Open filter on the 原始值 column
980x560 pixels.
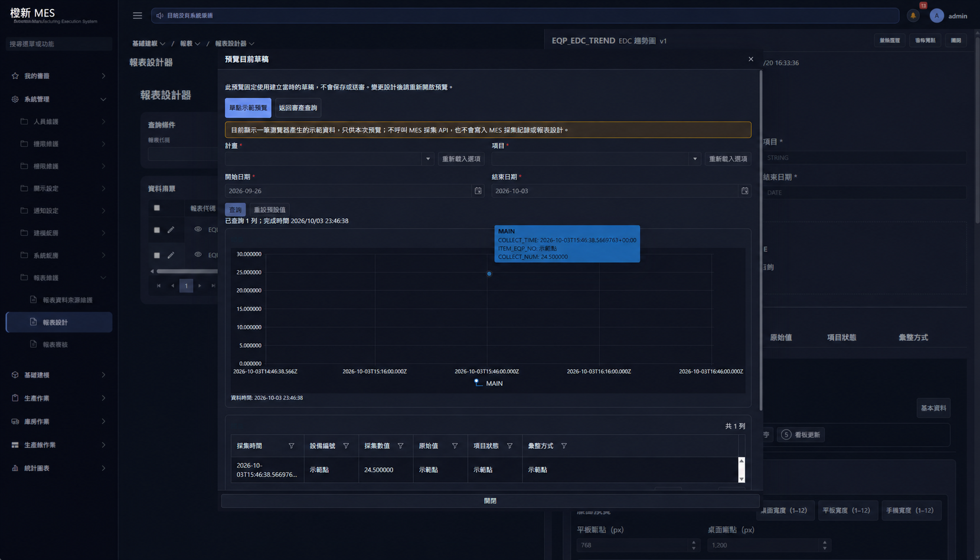tap(455, 446)
